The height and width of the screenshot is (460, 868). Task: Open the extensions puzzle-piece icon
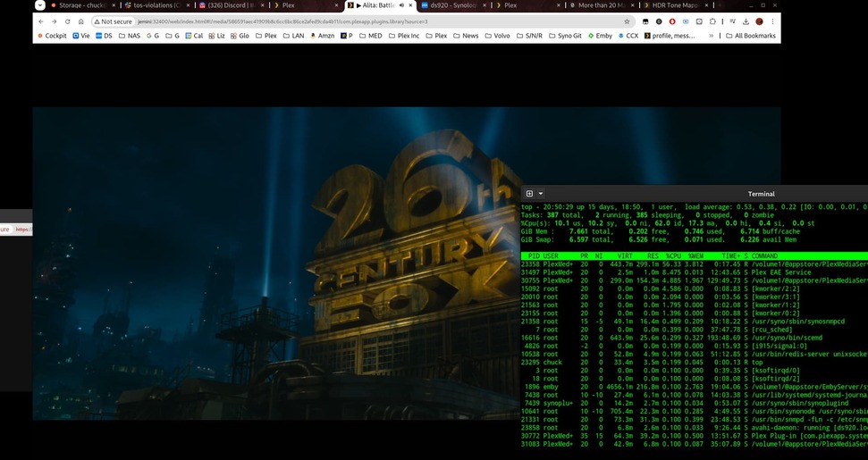712,21
